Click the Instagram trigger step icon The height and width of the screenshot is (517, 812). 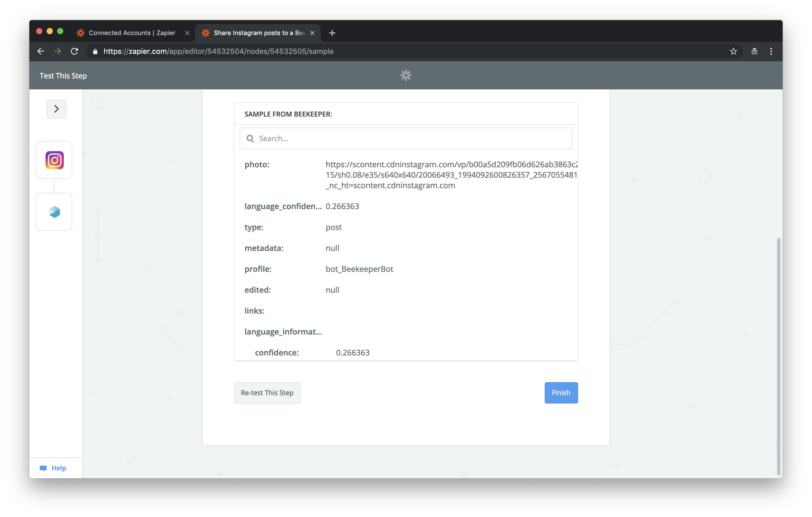(54, 160)
